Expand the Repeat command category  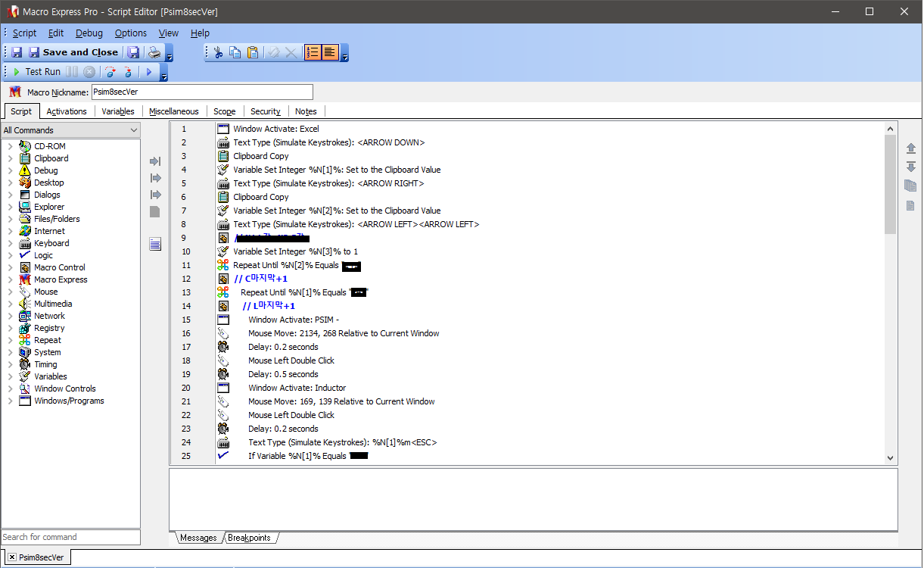10,340
